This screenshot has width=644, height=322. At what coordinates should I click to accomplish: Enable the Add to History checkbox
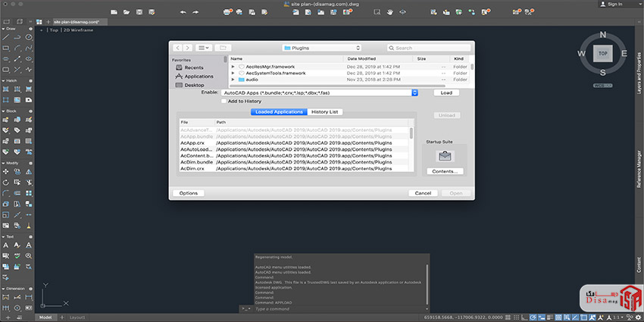pyautogui.click(x=224, y=101)
